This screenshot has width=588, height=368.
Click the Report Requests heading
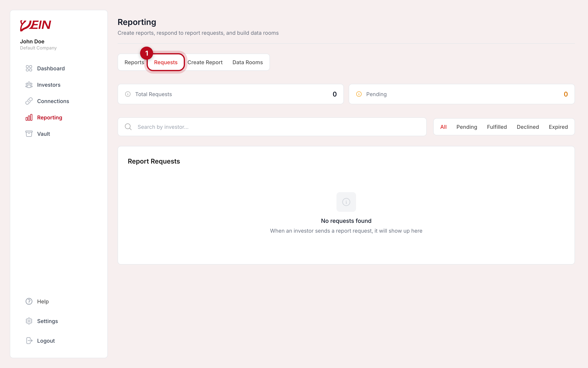[154, 161]
